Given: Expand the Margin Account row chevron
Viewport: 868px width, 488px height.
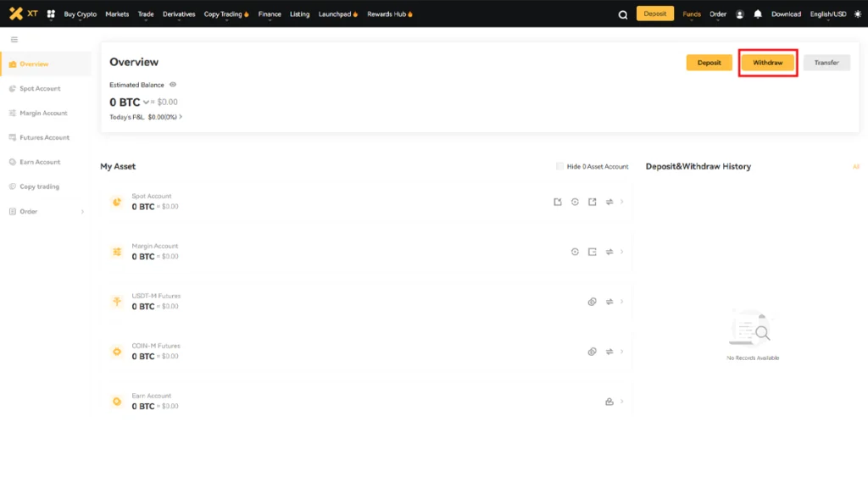Looking at the screenshot, I should [x=621, y=252].
